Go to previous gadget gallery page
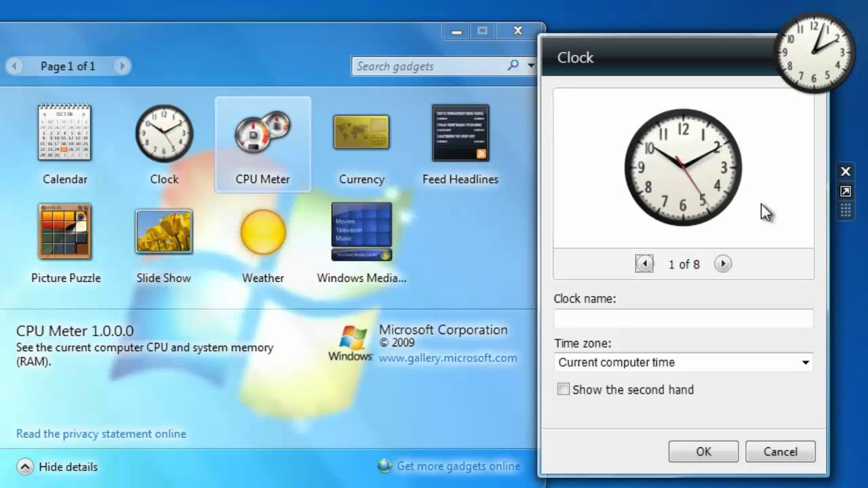 [x=14, y=66]
